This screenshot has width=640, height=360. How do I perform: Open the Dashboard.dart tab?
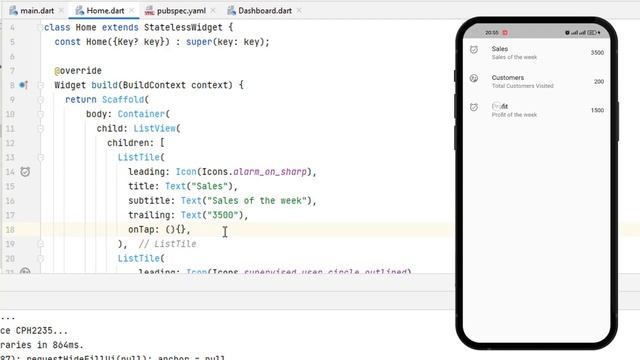[264, 11]
